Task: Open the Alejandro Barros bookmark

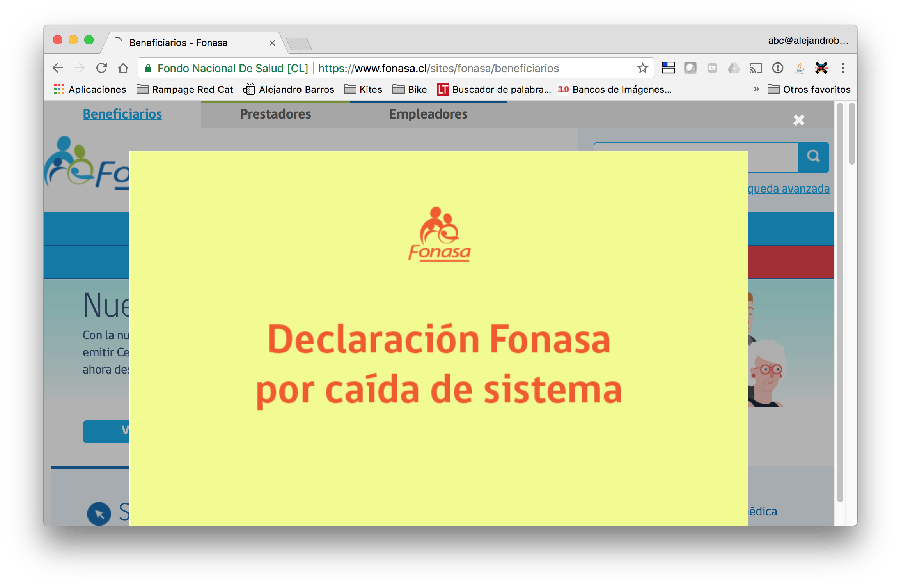Action: 289,90
